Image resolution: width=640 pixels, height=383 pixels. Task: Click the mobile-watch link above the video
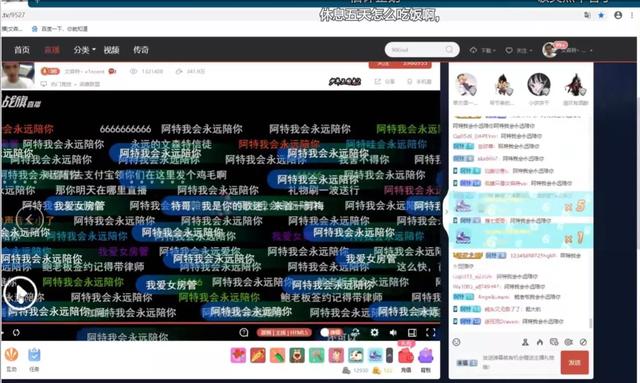tap(419, 82)
